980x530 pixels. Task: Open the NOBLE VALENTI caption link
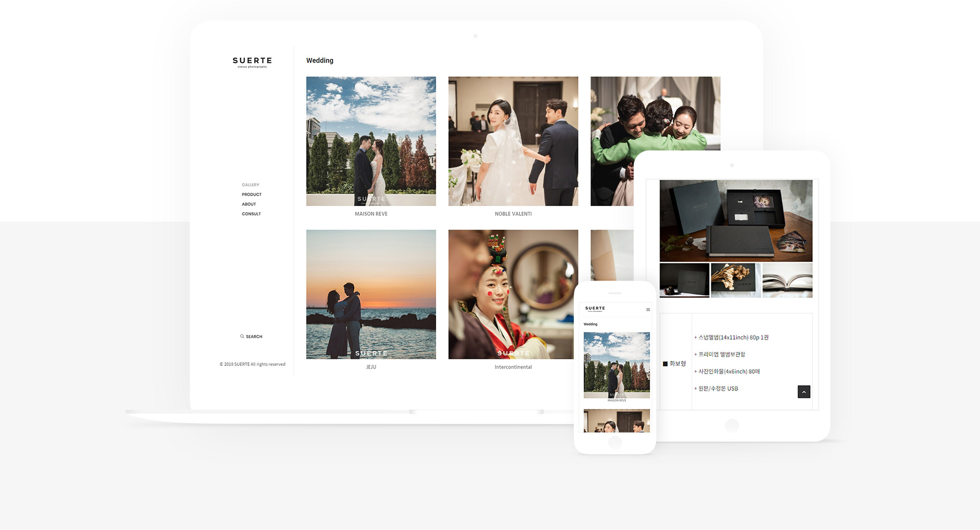[513, 214]
